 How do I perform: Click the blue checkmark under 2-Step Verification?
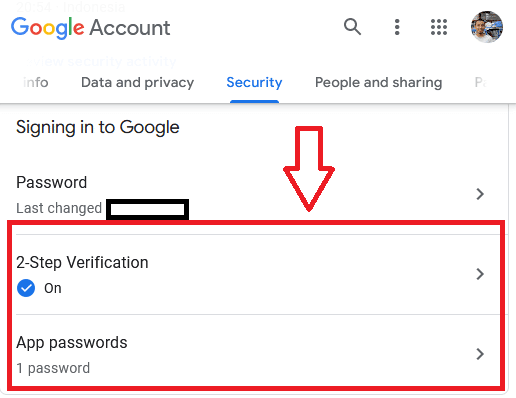coord(26,288)
